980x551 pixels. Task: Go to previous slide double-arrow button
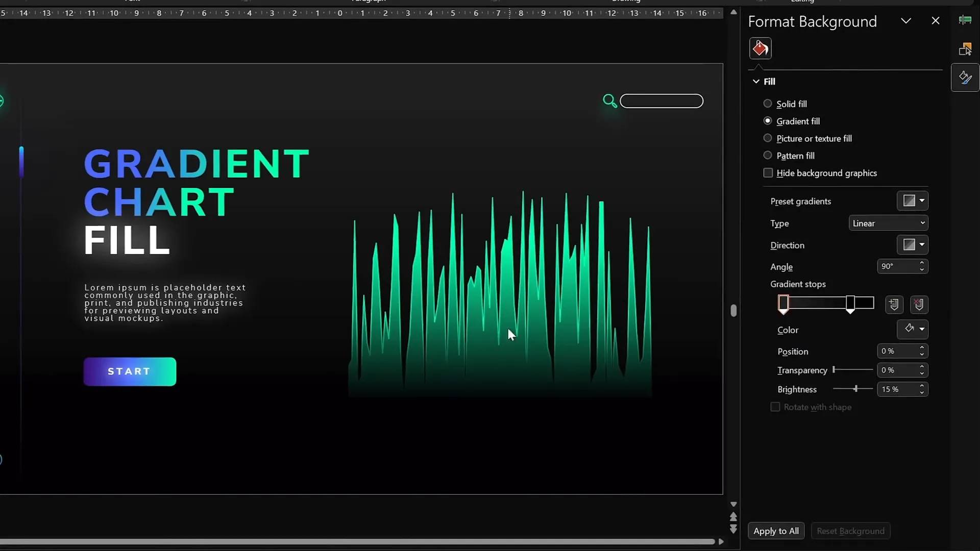[733, 517]
